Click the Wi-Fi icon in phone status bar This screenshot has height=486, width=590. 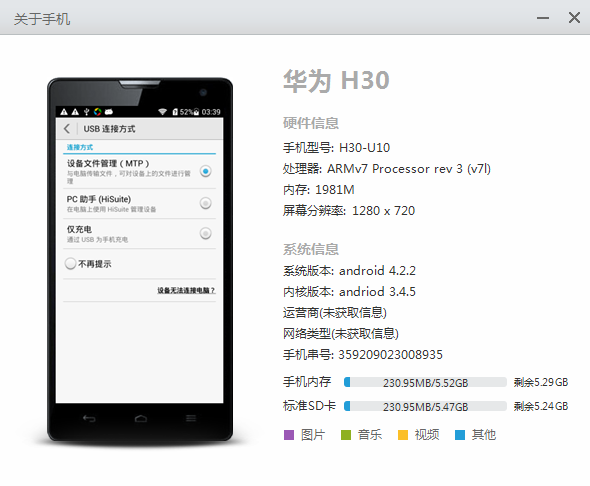click(163, 112)
